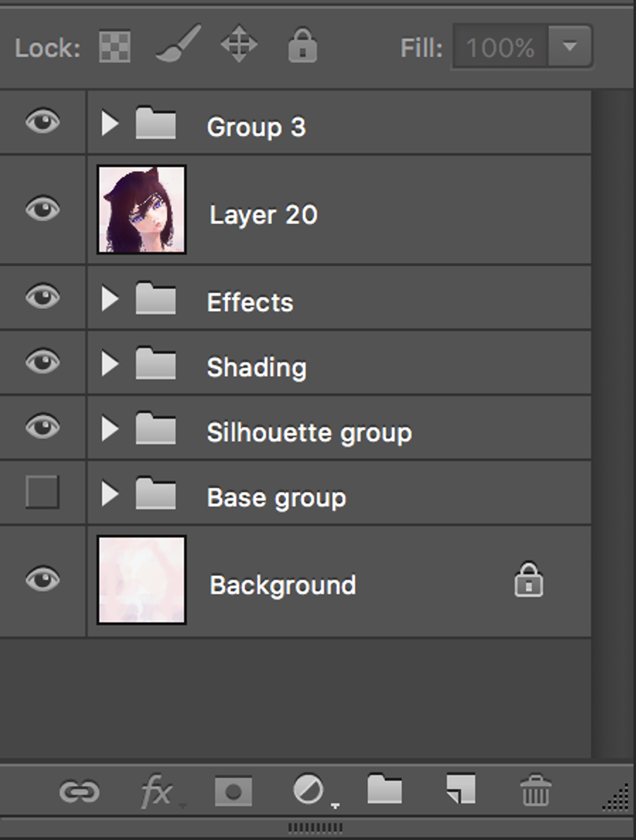Create new adjustment layer via half-circle icon
636x840 pixels.
(x=309, y=791)
